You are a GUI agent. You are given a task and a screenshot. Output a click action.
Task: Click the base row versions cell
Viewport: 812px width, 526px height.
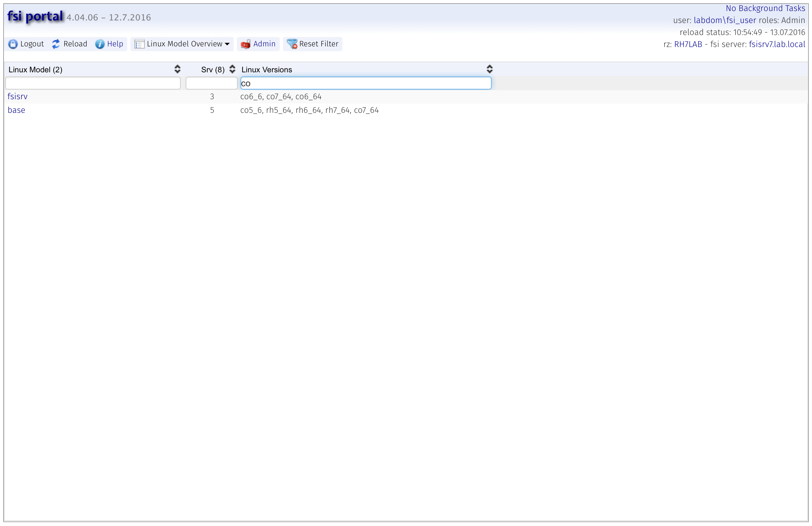tap(309, 111)
